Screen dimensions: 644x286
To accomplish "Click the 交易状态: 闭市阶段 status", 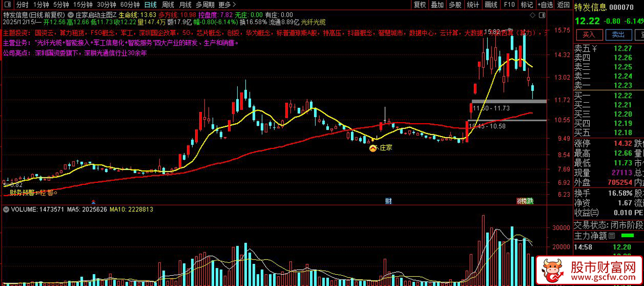I will coord(609,224).
